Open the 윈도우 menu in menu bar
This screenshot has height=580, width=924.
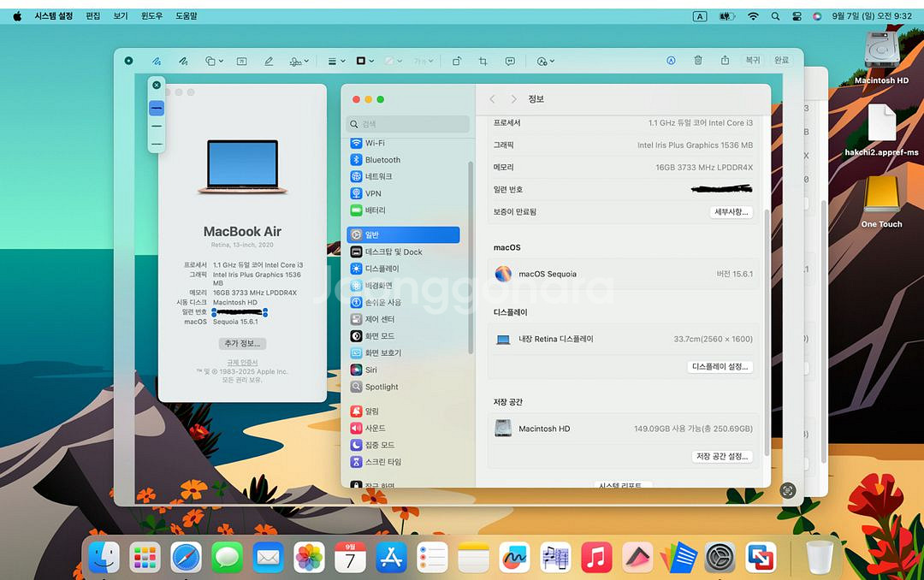(x=151, y=16)
